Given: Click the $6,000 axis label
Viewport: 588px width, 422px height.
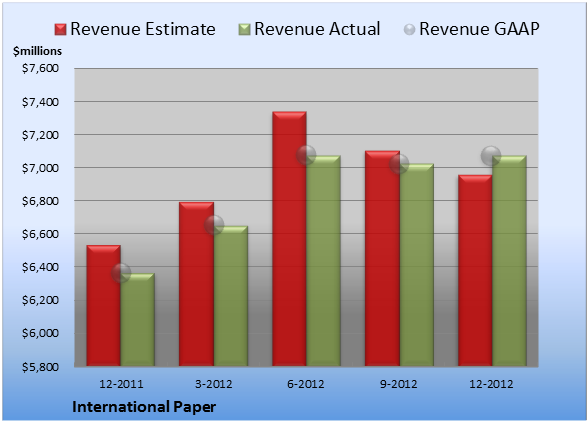Looking at the screenshot, I should click(40, 333).
